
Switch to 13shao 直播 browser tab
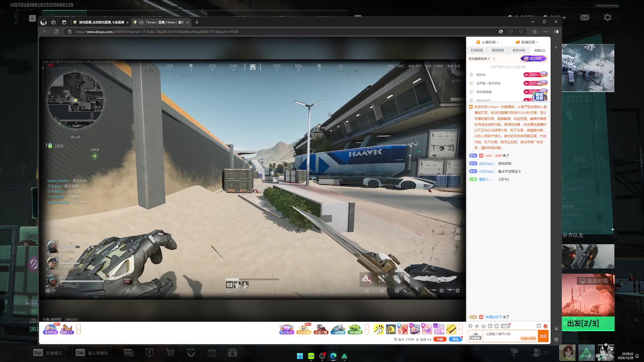tap(161, 22)
